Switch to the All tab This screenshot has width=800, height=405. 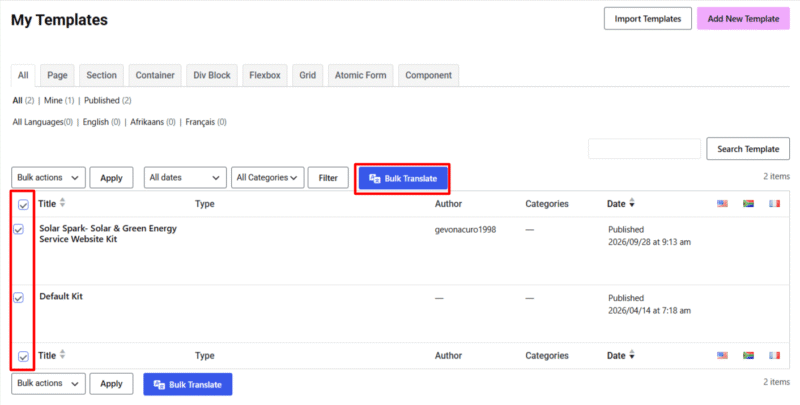click(23, 75)
